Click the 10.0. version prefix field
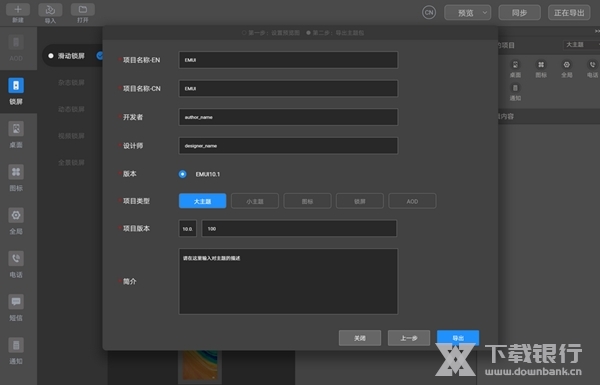Viewport: 600px width, 385px height. coord(188,228)
